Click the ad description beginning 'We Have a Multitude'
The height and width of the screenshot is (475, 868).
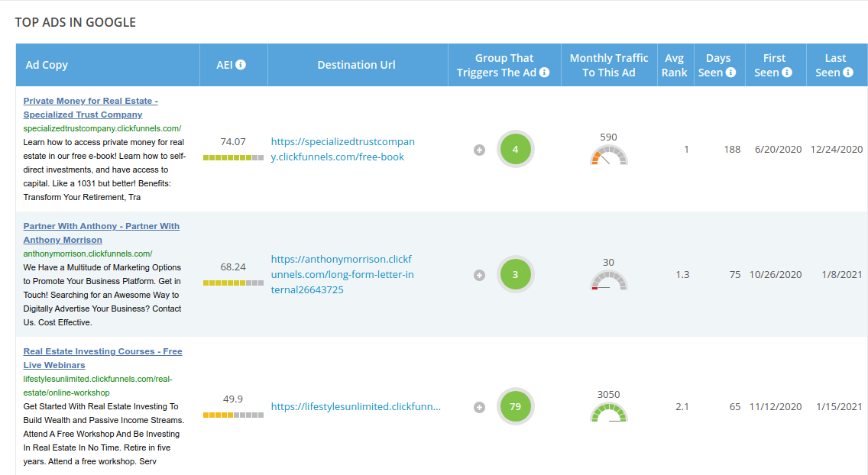[102, 295]
